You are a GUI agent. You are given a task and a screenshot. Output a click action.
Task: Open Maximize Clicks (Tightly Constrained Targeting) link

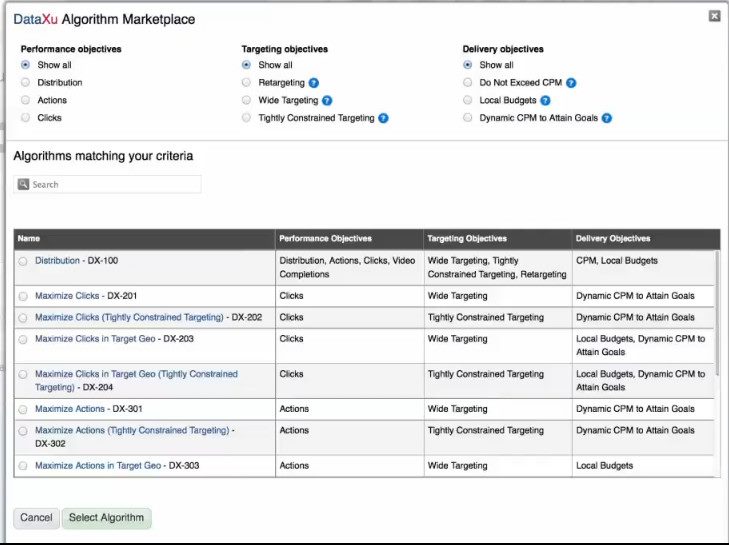coord(129,317)
